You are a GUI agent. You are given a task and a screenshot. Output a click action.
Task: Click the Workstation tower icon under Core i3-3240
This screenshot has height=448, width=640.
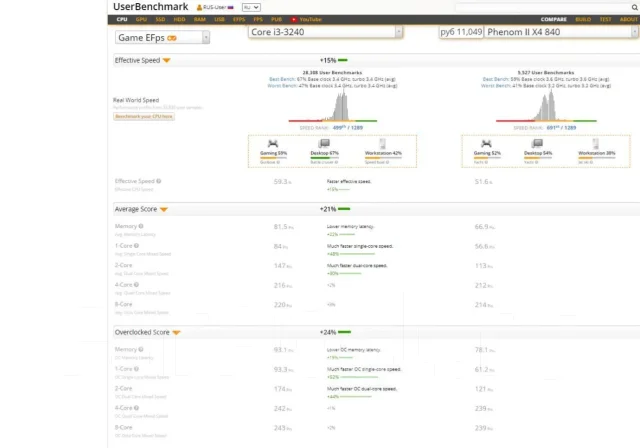382,143
